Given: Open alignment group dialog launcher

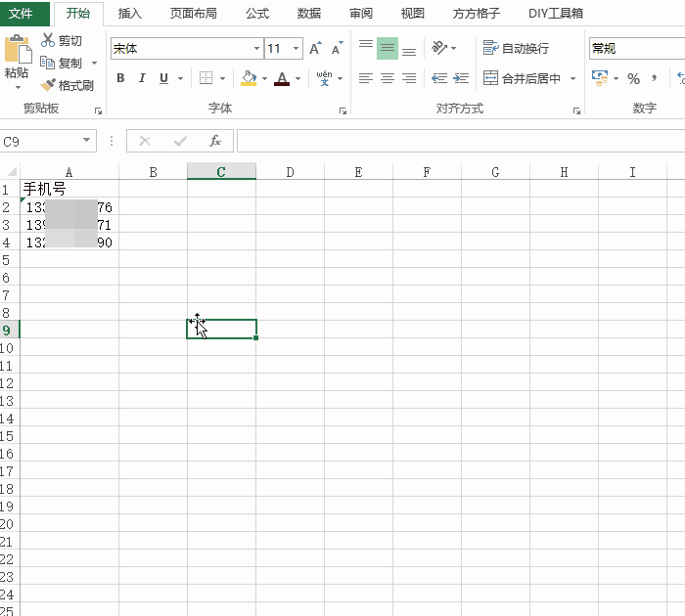Looking at the screenshot, I should click(577, 111).
